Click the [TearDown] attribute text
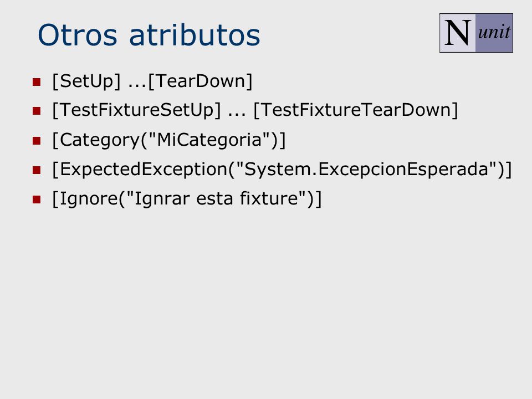Screen dimensions: 532x399 (x=201, y=81)
